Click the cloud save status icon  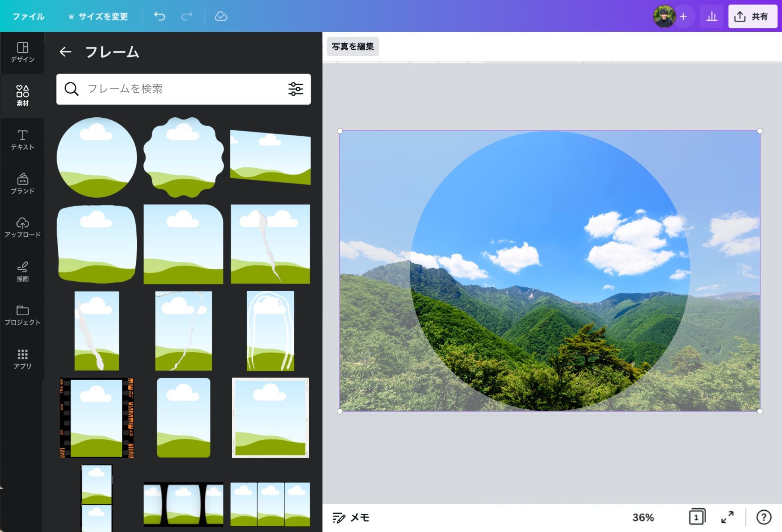click(x=221, y=16)
